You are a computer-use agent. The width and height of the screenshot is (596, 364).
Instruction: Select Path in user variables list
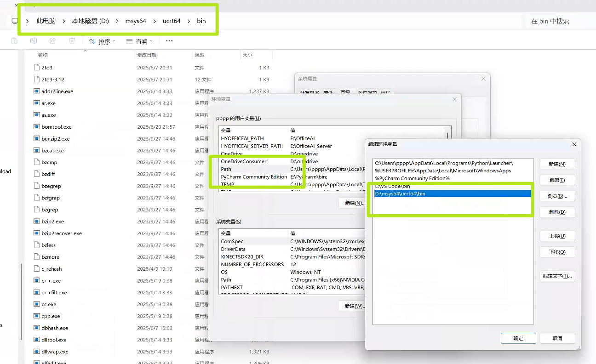(x=226, y=169)
